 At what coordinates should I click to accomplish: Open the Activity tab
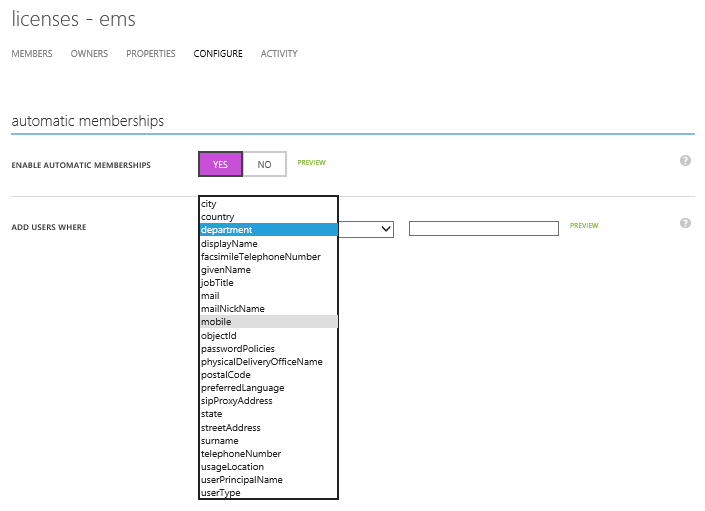click(x=279, y=54)
